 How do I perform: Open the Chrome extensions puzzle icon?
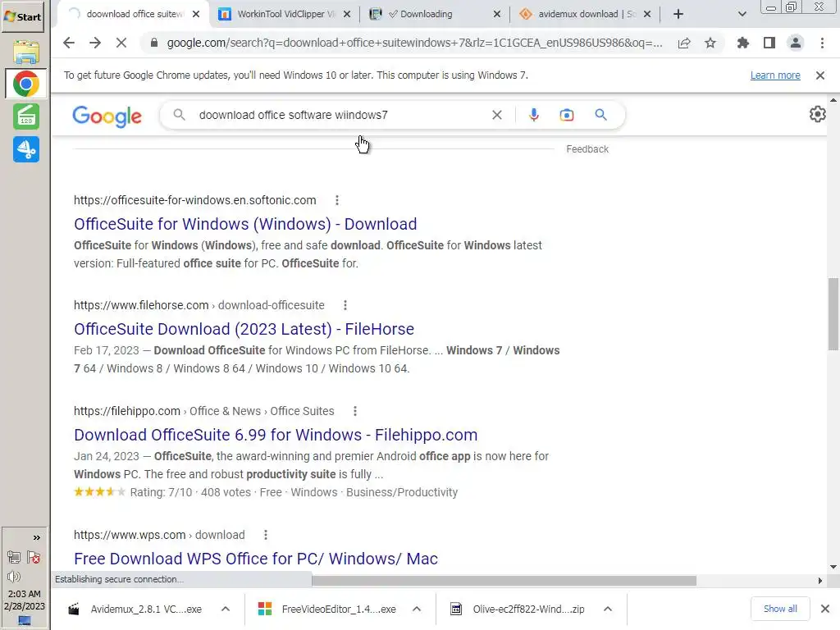pyautogui.click(x=743, y=43)
